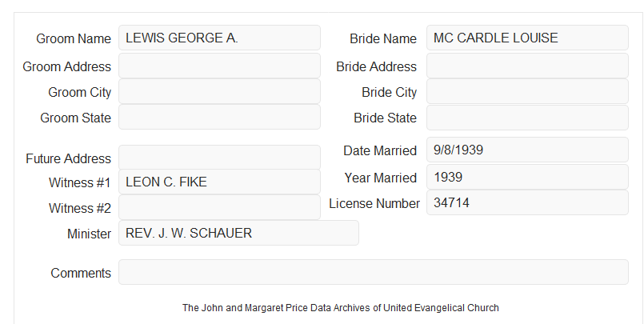The image size is (644, 324).
Task: Click the License Number label
Action: [x=374, y=203]
